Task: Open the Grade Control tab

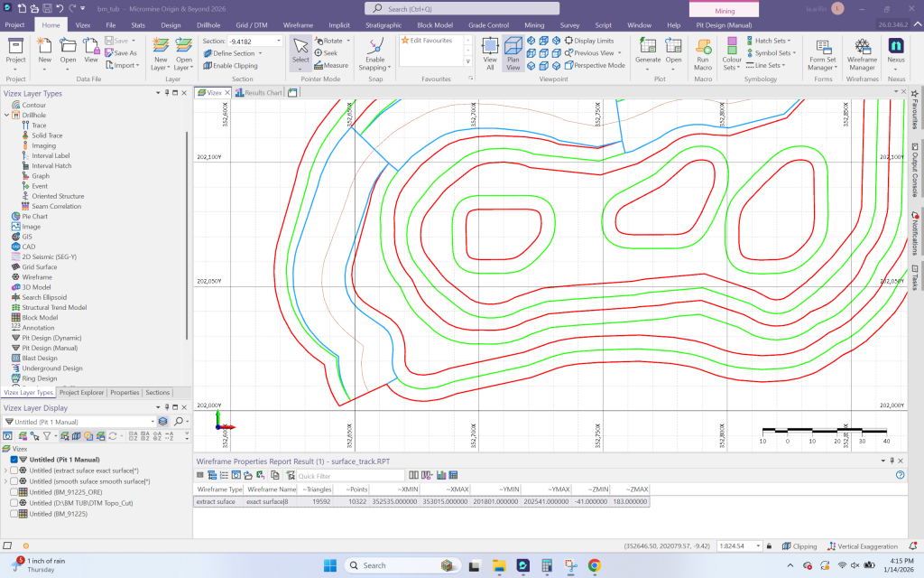Action: (x=488, y=24)
